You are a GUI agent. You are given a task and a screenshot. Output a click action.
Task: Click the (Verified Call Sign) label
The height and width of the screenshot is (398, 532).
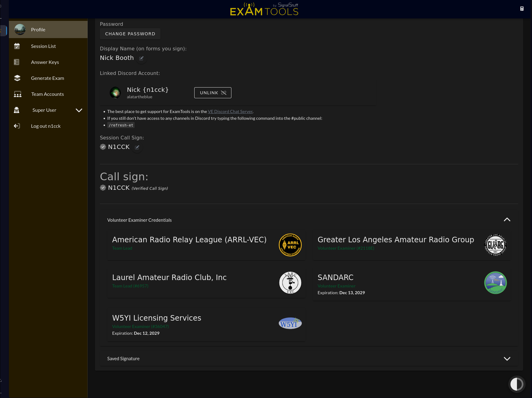(x=150, y=188)
